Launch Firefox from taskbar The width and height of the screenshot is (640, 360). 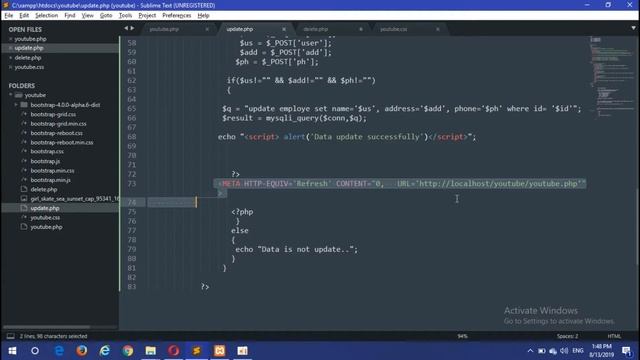tap(82, 351)
